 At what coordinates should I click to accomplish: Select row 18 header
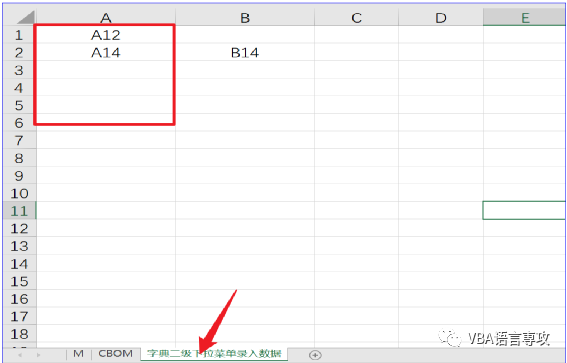19,334
